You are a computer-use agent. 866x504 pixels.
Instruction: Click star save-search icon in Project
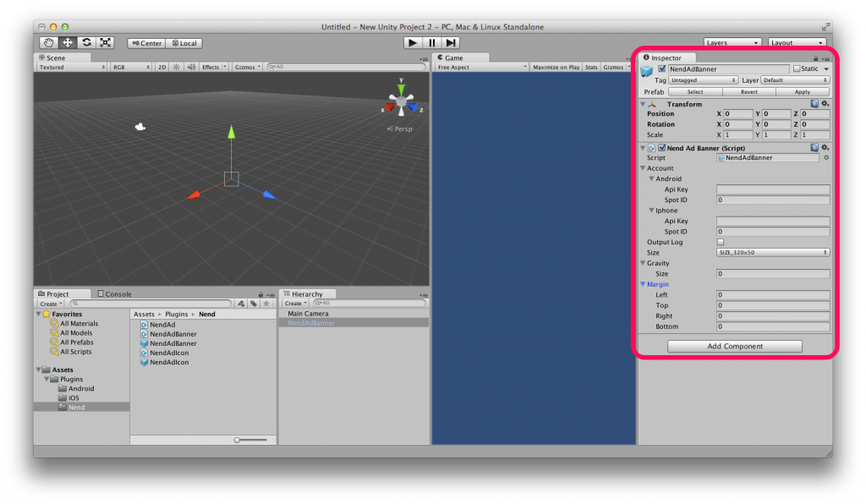point(266,304)
